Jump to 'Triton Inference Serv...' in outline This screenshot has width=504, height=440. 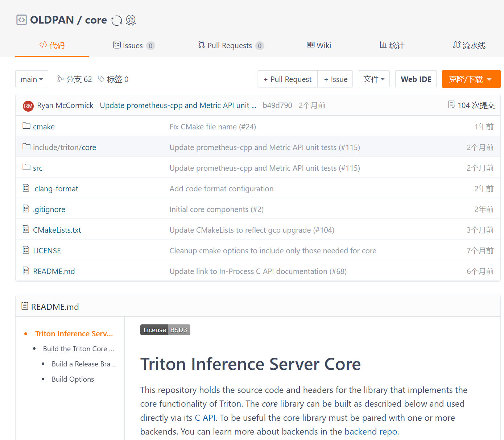[x=74, y=333]
